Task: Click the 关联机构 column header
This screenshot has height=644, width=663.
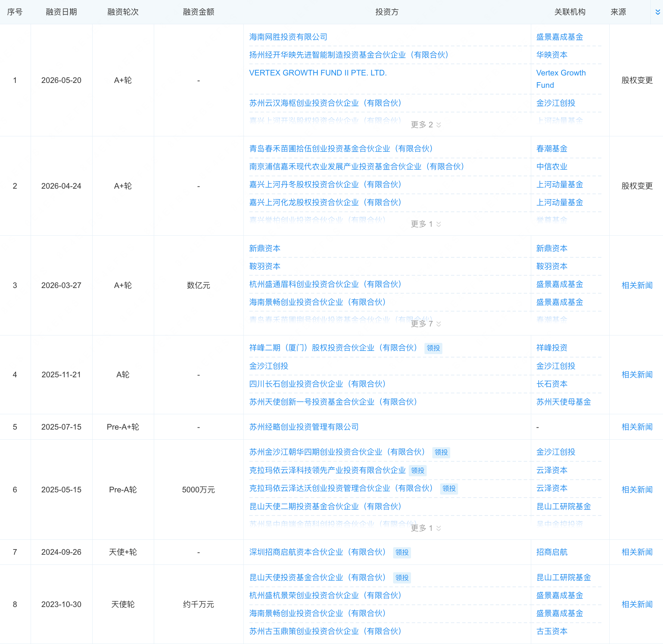Action: point(570,12)
